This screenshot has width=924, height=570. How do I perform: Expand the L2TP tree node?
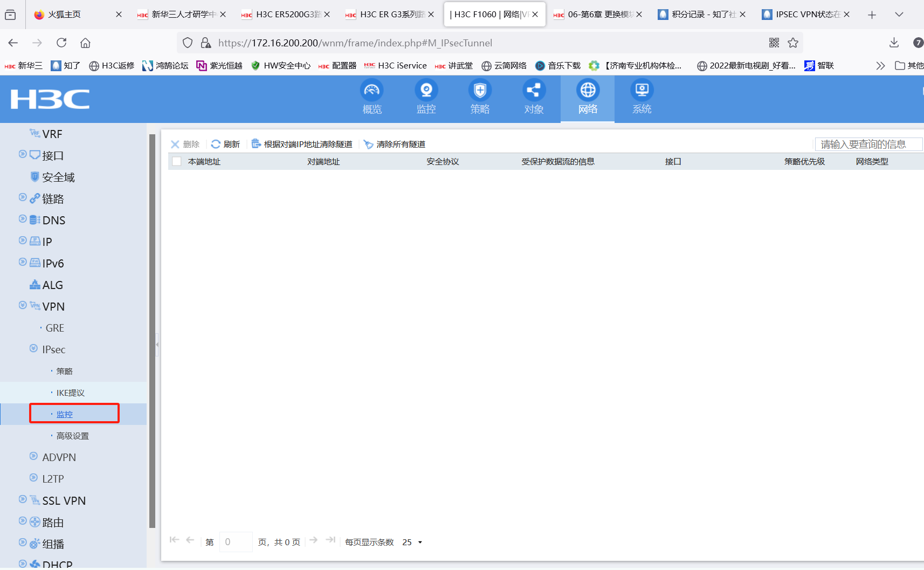(33, 478)
